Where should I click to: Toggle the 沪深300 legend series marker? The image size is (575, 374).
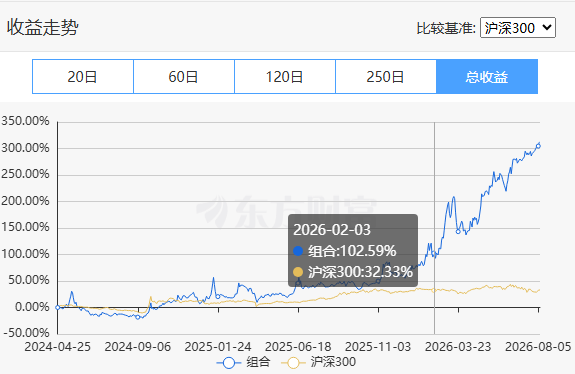pyautogui.click(x=293, y=363)
